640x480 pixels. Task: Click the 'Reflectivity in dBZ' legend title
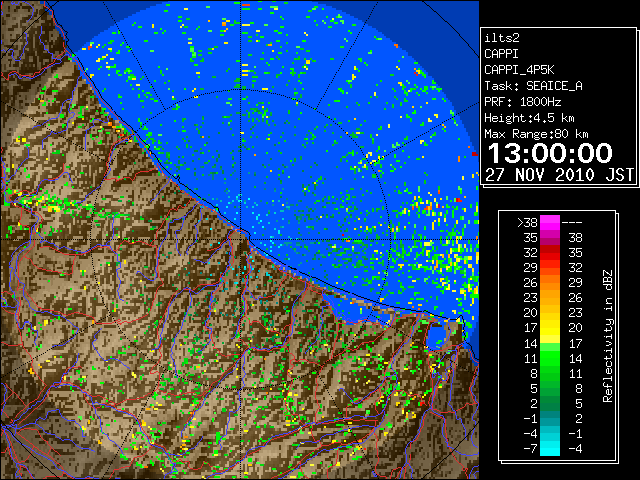pos(608,336)
